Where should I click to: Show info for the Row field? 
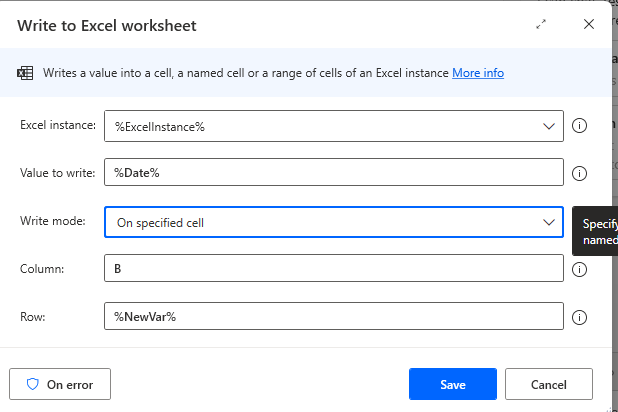pyautogui.click(x=579, y=317)
